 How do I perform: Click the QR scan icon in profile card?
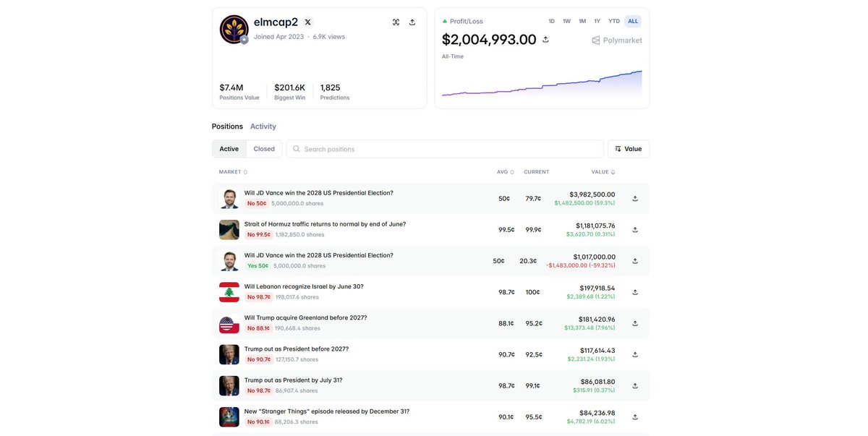click(396, 22)
